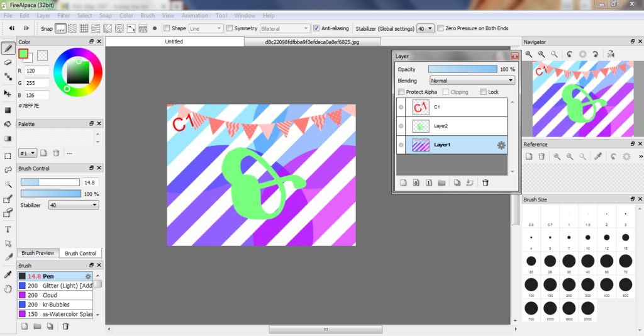Tick the Protect Alpha checkbox
The image size is (644, 336).
click(401, 92)
